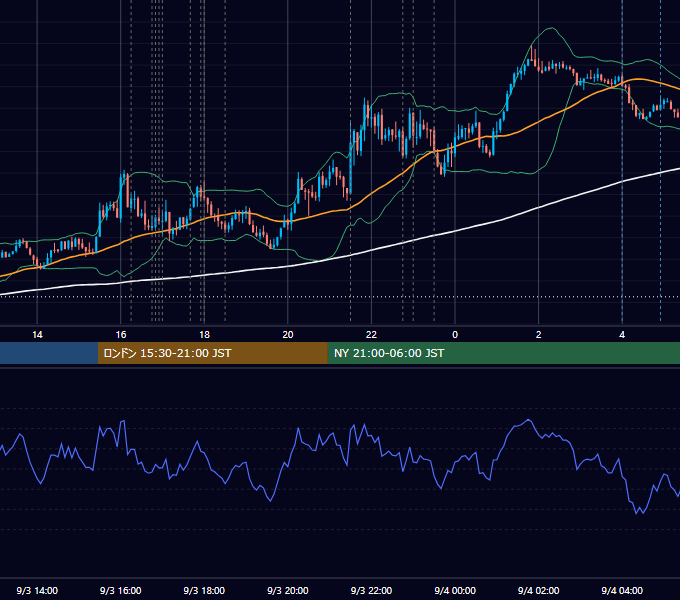This screenshot has height=600, width=680.
Task: Click the '9/3 18:00' date label
Action: (x=204, y=590)
